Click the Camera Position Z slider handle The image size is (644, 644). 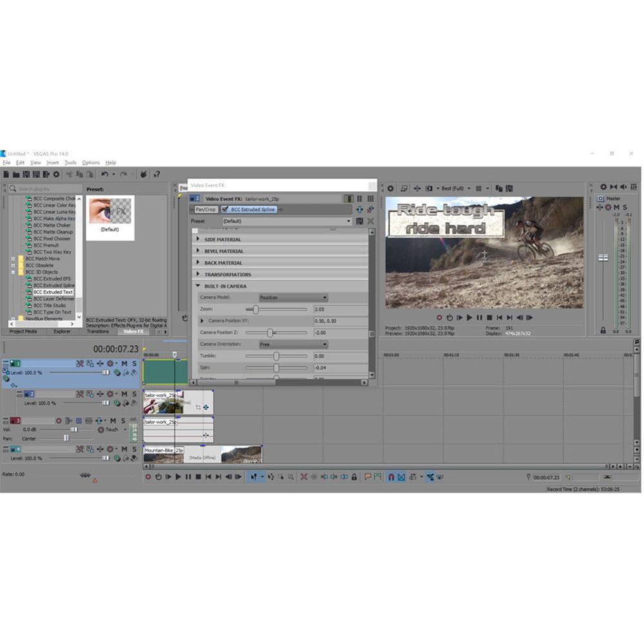(x=270, y=332)
